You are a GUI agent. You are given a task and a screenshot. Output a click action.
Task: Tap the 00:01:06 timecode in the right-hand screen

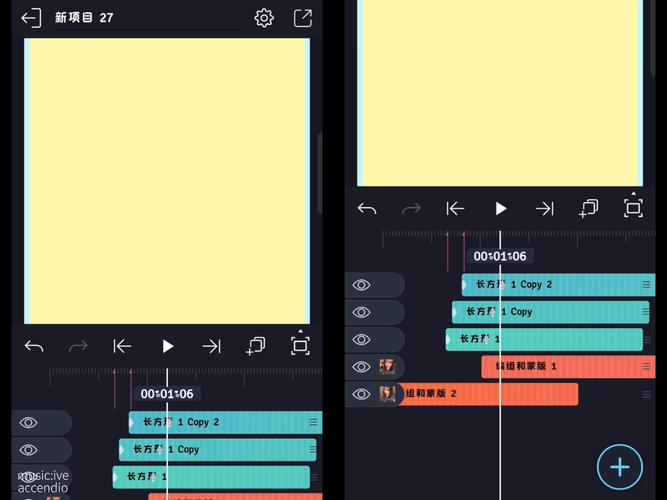coord(500,256)
